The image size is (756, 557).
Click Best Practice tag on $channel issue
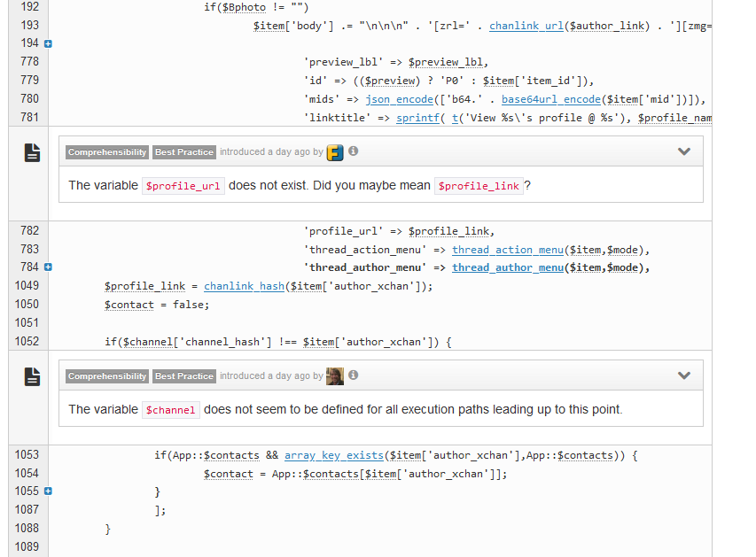click(x=184, y=376)
